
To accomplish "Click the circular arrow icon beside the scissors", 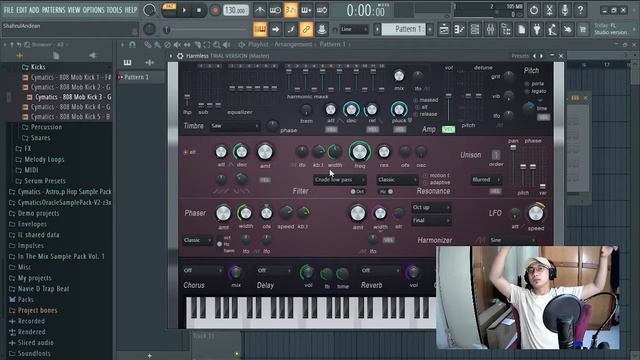I will pyautogui.click(x=534, y=10).
